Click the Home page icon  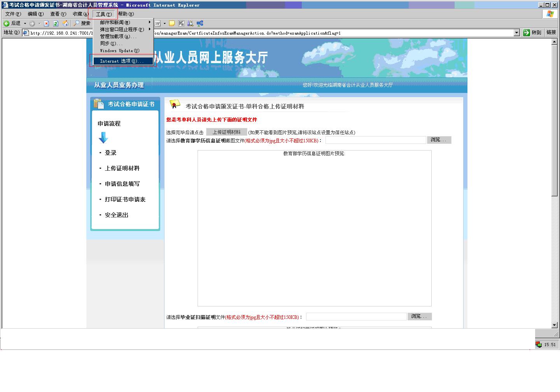pyautogui.click(x=65, y=23)
